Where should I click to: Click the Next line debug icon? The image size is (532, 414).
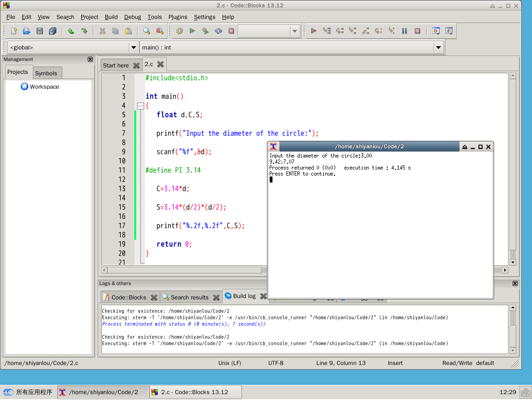339,31
